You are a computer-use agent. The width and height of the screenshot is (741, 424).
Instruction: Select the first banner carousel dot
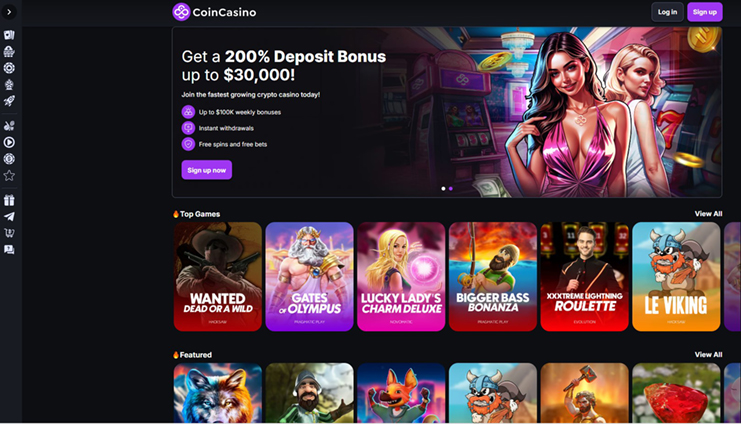point(443,189)
